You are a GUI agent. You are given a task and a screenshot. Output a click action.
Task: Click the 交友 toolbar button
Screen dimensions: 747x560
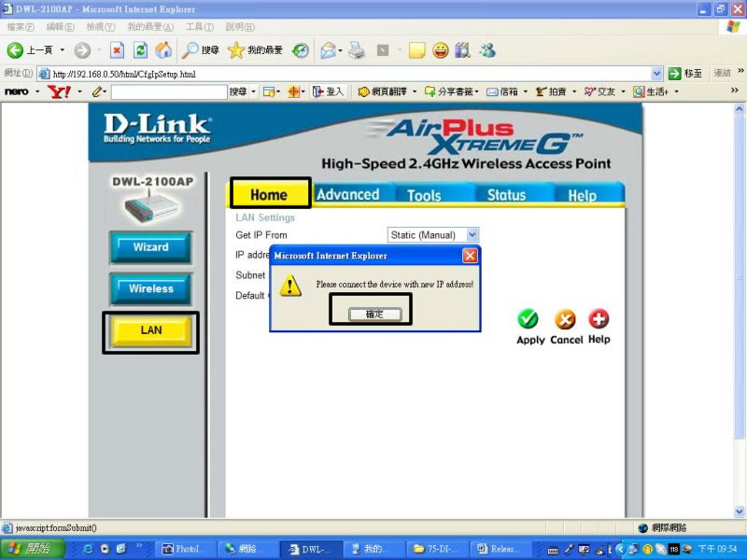pyautogui.click(x=599, y=91)
